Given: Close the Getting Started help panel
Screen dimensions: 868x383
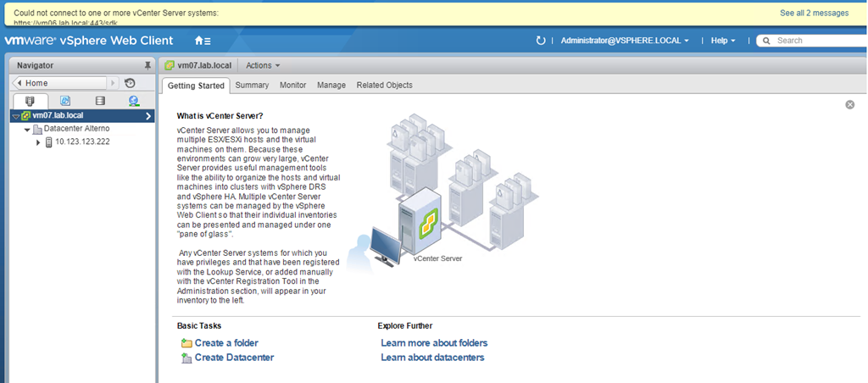Looking at the screenshot, I should click(x=849, y=104).
